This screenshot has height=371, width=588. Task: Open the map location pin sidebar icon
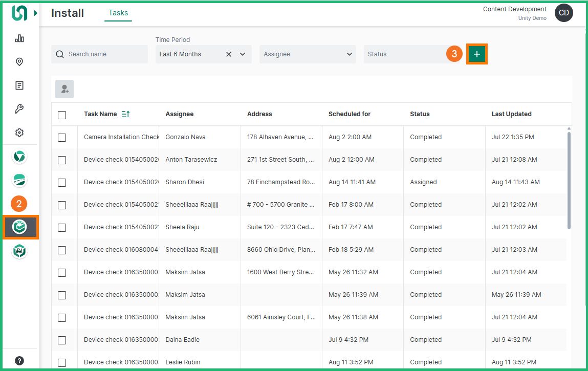click(19, 62)
